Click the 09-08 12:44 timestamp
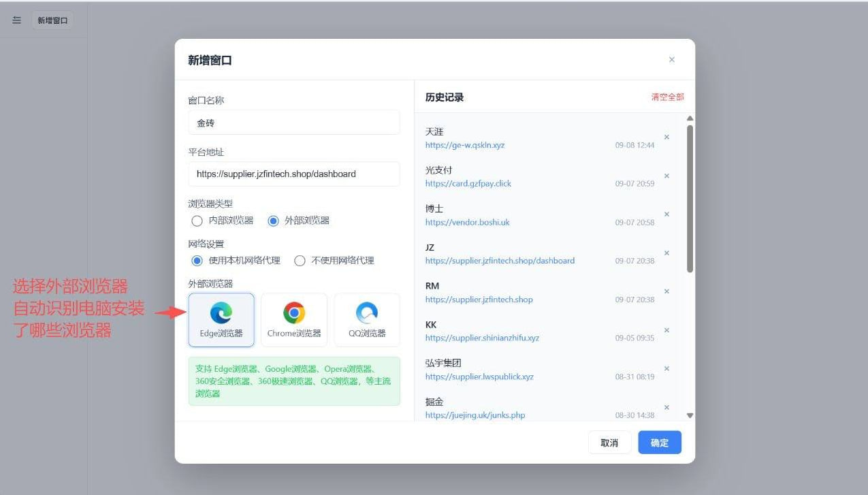Screen dimensions: 868x495 point(634,146)
